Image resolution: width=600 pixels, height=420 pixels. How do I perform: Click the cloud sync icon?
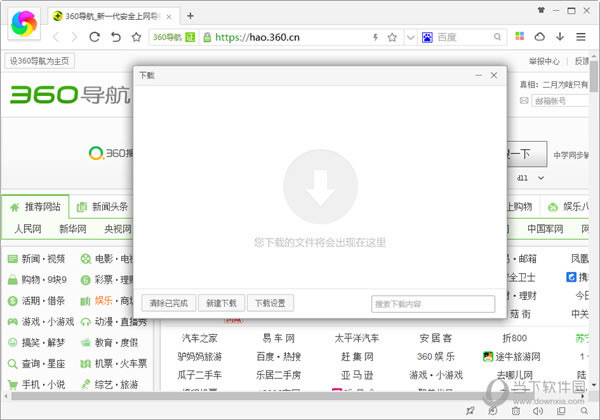540,37
